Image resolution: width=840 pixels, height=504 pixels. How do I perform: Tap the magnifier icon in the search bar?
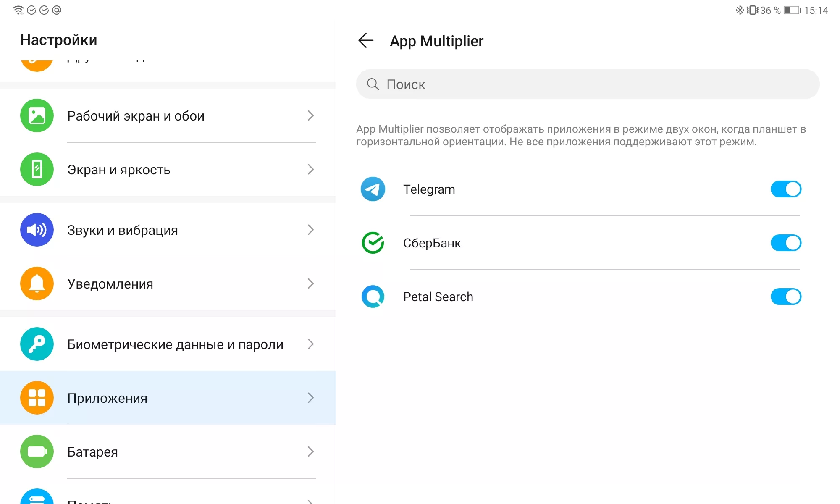coord(373,84)
